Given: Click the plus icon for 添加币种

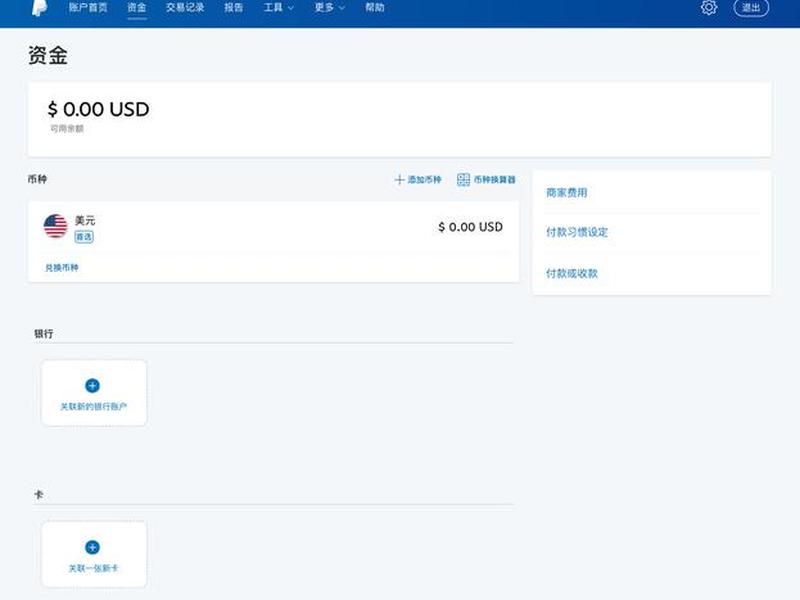Looking at the screenshot, I should 399,180.
